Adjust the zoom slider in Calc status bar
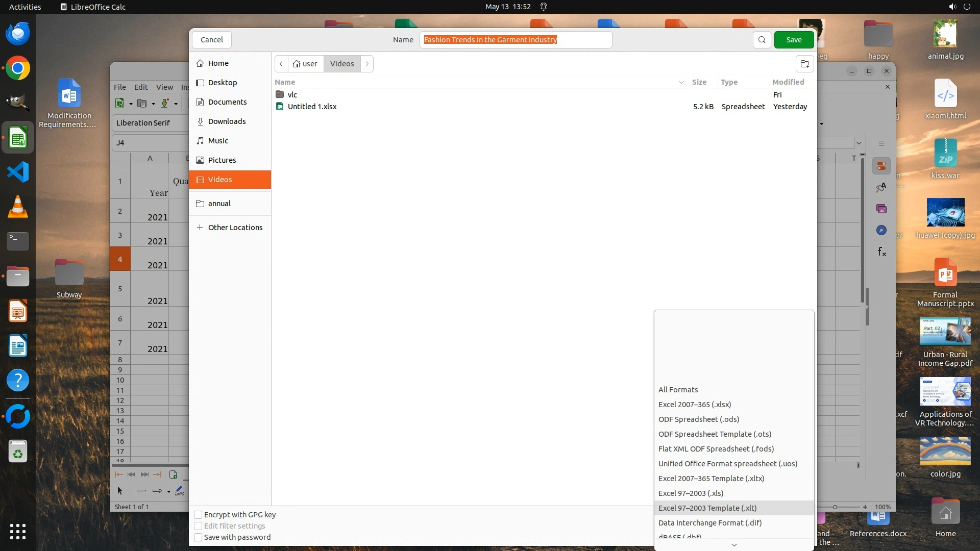 [835, 507]
